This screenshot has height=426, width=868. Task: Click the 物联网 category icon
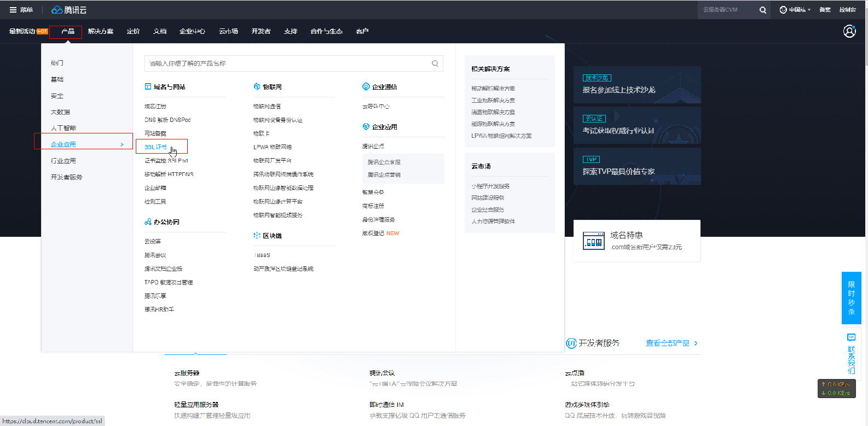pyautogui.click(x=257, y=86)
